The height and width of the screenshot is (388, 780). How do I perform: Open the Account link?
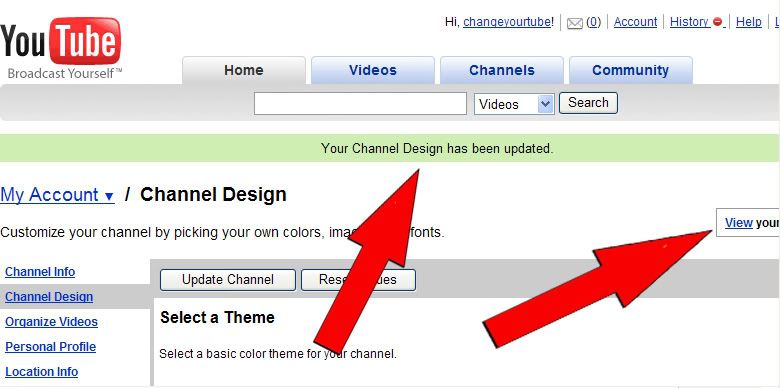point(635,22)
